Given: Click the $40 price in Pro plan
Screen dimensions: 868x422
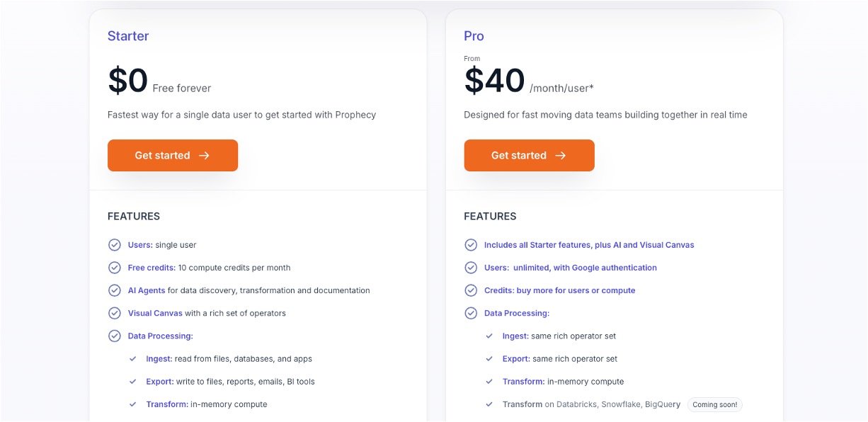Looking at the screenshot, I should pos(494,81).
